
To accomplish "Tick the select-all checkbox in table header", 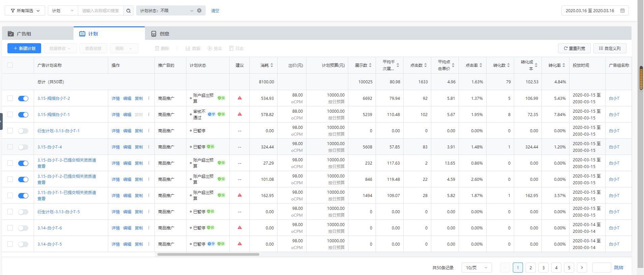I will coord(10,65).
